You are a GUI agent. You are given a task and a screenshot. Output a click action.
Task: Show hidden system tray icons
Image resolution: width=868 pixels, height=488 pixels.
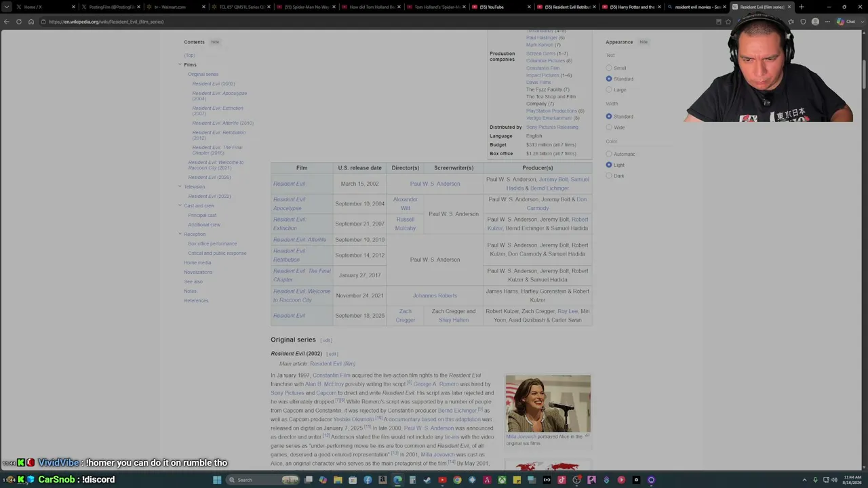point(805,480)
